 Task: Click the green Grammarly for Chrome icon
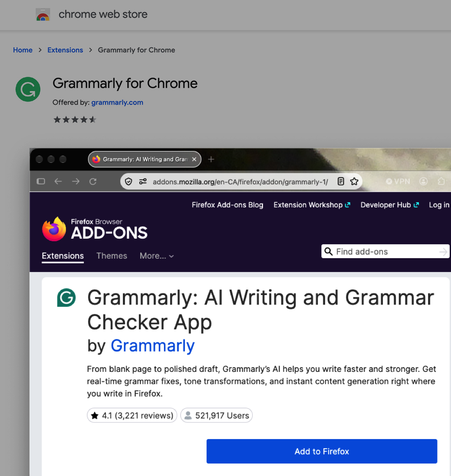pos(28,89)
